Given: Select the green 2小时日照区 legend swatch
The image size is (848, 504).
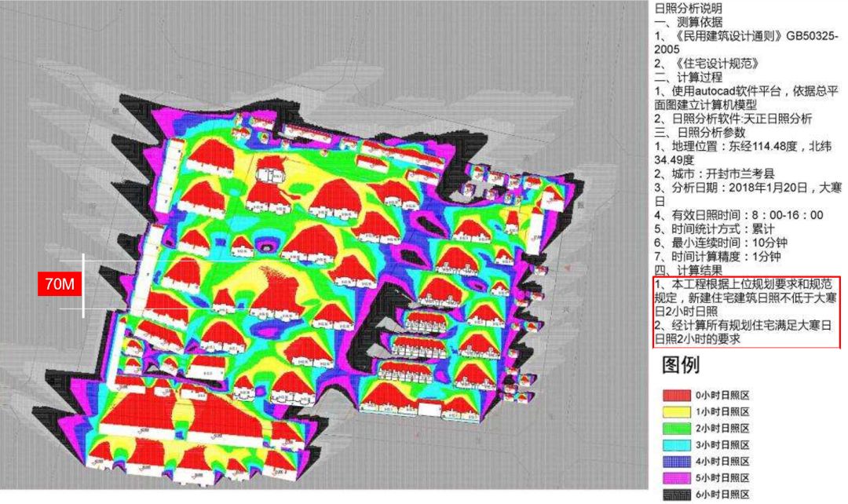Looking at the screenshot, I should [x=677, y=429].
